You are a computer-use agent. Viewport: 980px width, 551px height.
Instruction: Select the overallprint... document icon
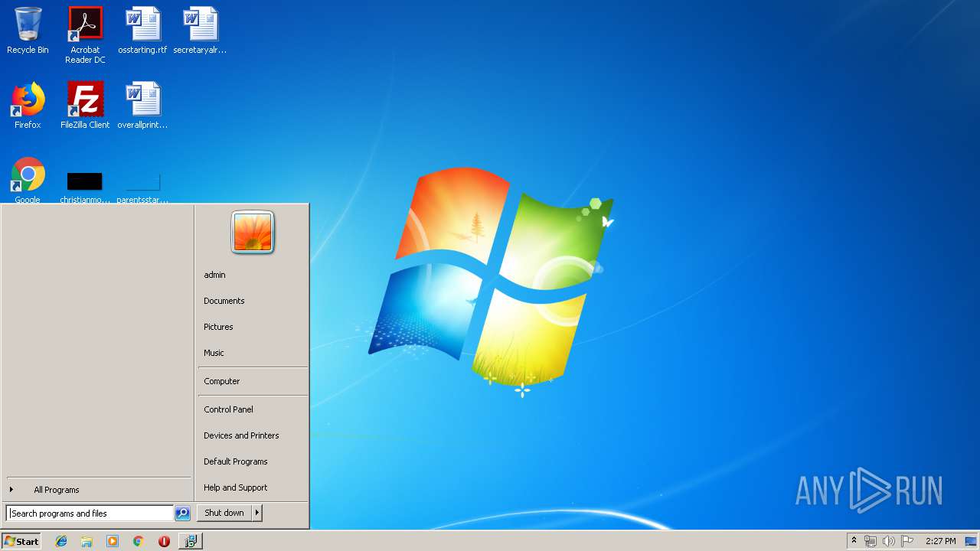pos(142,106)
